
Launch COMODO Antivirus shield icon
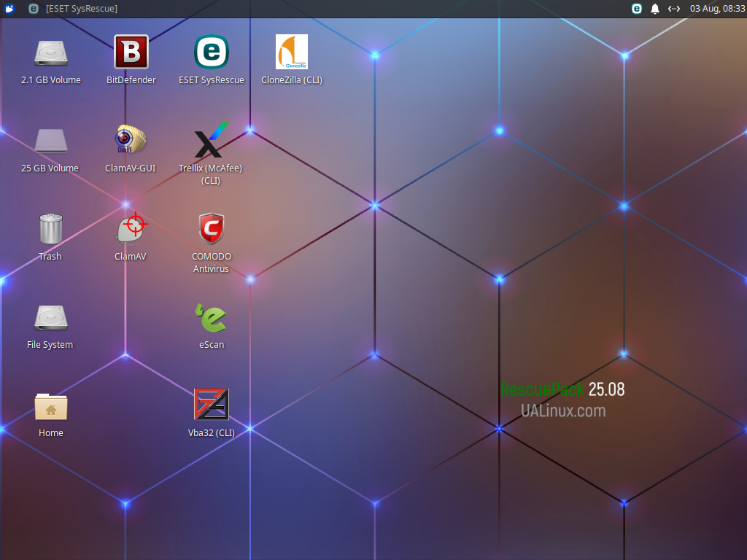[x=212, y=228]
